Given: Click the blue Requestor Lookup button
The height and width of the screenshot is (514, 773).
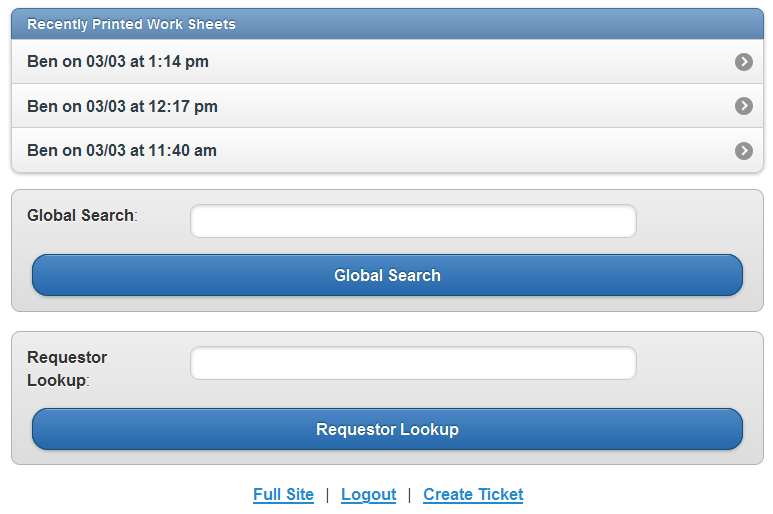Looking at the screenshot, I should pos(387,429).
